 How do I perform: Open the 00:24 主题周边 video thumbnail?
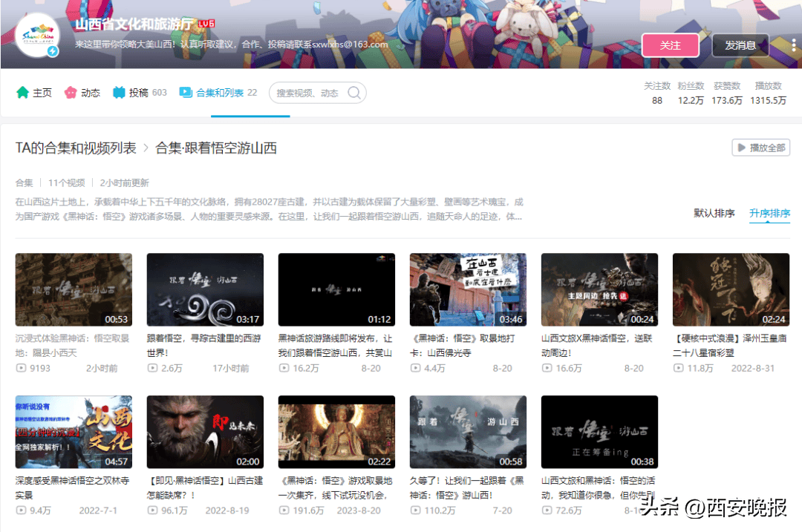tap(599, 290)
